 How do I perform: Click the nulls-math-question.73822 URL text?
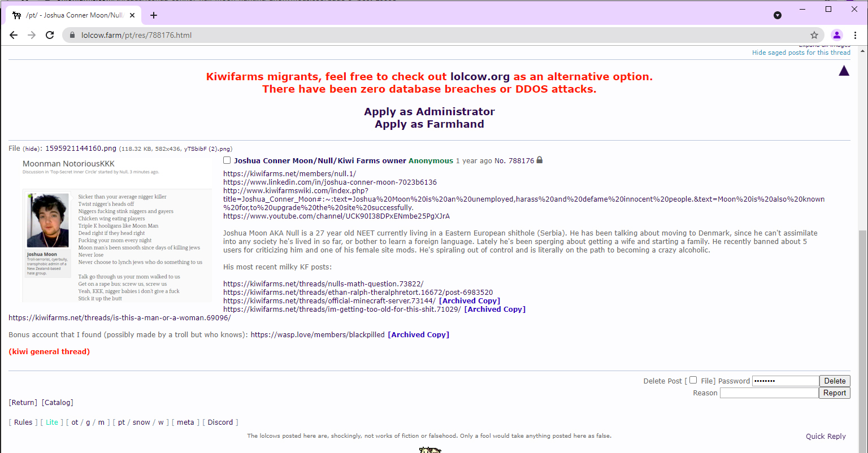[x=323, y=284]
